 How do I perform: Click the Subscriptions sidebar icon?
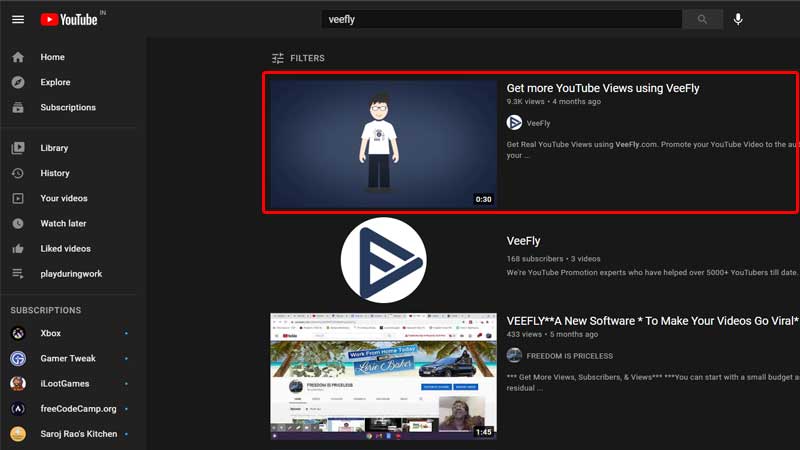18,107
